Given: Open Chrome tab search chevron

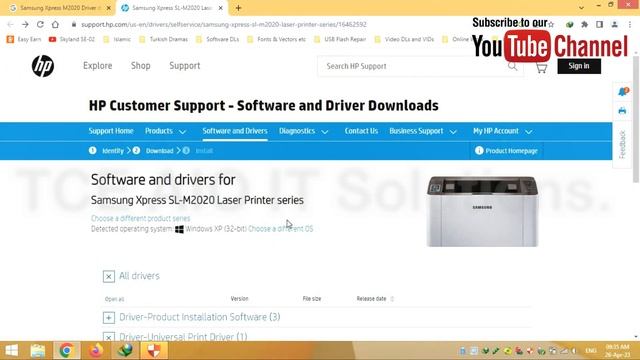Looking at the screenshot, I should click(x=581, y=8).
